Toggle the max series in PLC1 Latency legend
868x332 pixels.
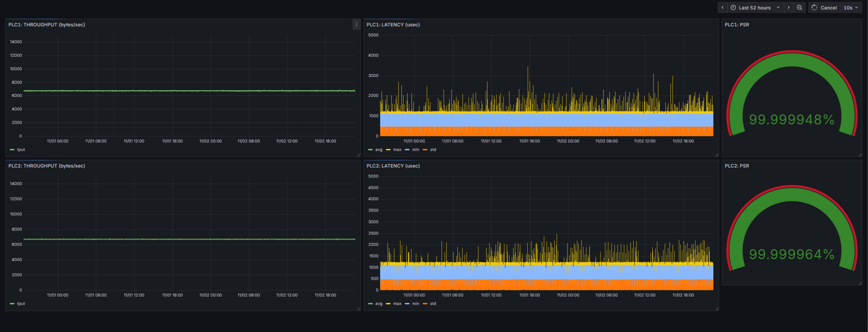point(397,150)
